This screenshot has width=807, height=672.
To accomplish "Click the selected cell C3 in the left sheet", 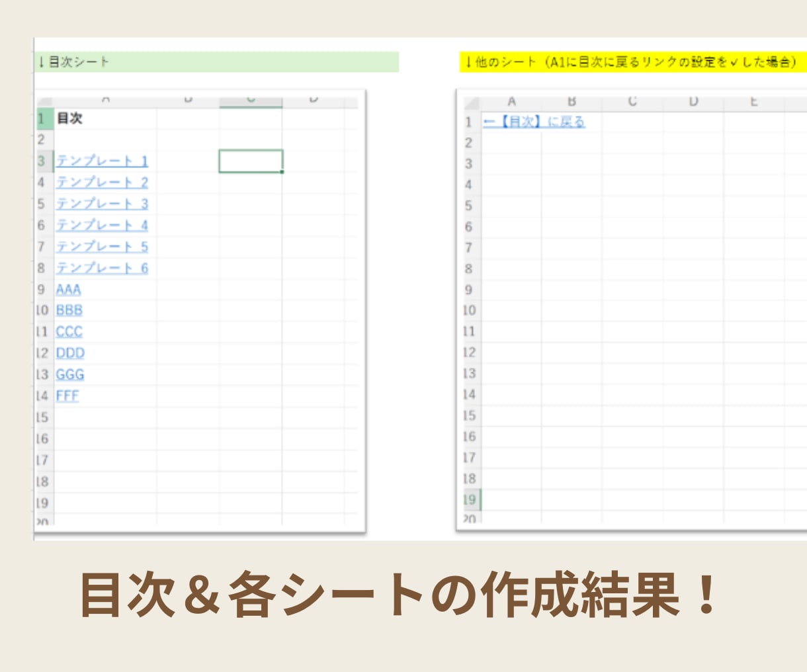I will [x=251, y=161].
